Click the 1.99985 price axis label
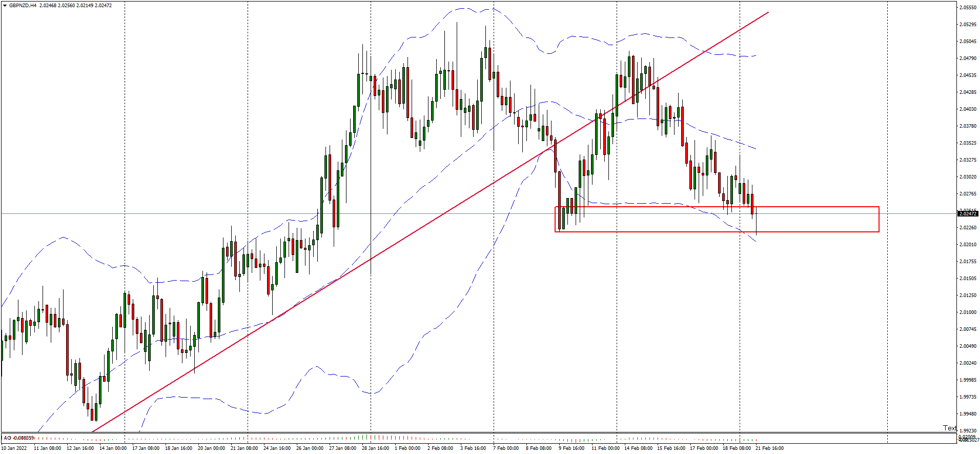This screenshot has width=980, height=454. (x=967, y=380)
